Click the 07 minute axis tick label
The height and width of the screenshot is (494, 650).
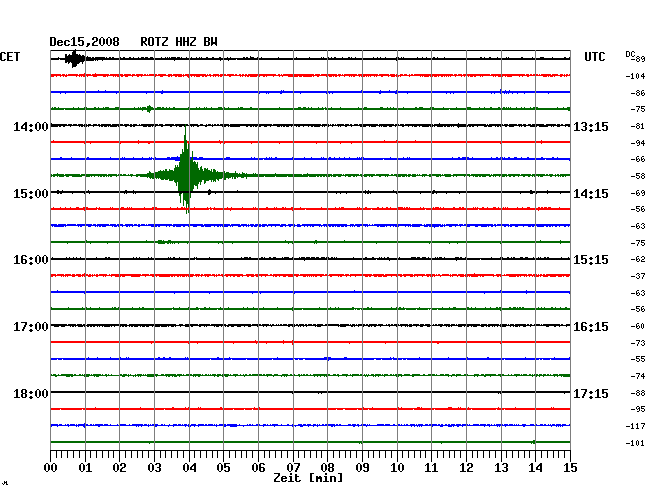[x=293, y=468]
